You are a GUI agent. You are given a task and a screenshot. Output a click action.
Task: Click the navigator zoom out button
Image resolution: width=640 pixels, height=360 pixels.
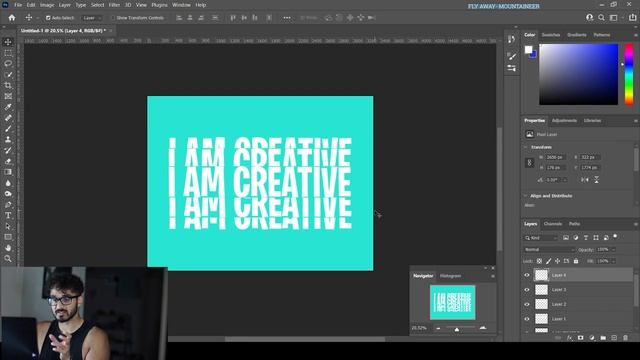[438, 328]
